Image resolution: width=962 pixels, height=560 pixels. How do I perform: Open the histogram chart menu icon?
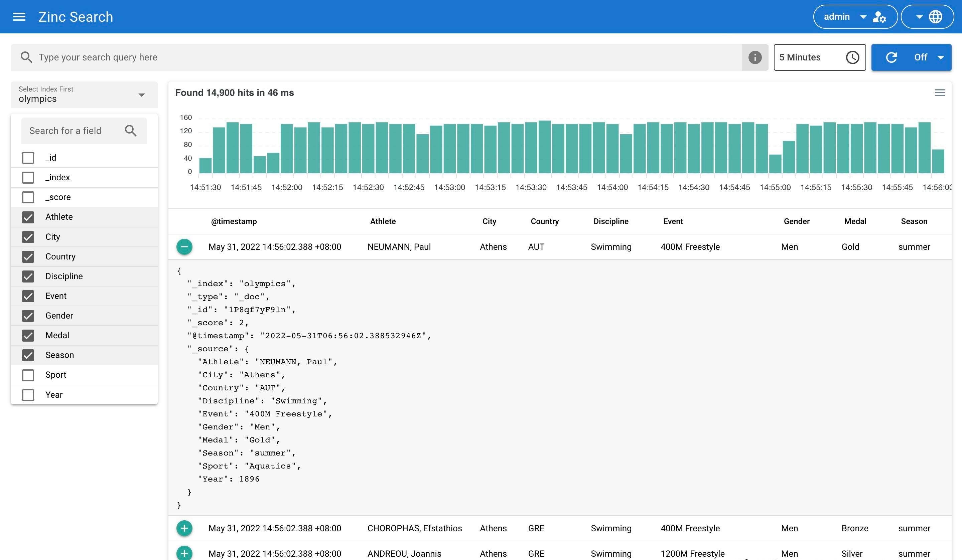[940, 93]
